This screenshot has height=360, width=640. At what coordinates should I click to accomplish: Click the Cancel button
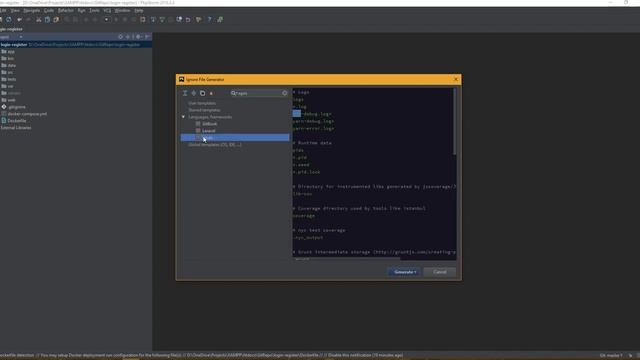[440, 272]
